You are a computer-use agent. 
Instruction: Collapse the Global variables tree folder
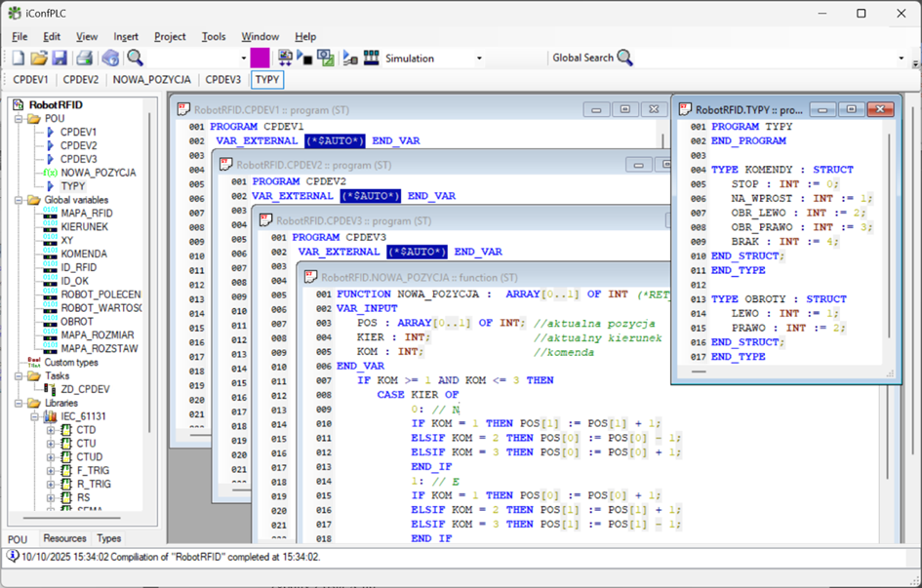20,200
